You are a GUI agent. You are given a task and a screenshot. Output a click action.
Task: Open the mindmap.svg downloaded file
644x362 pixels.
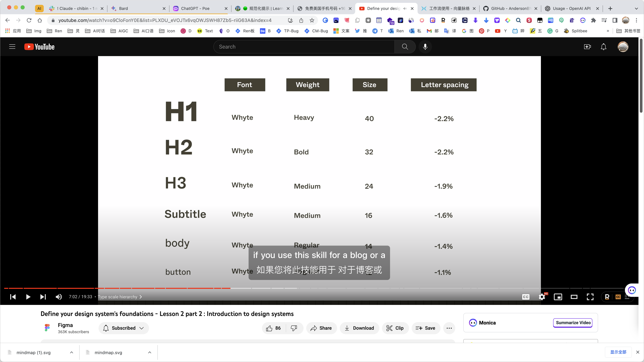pyautogui.click(x=108, y=352)
